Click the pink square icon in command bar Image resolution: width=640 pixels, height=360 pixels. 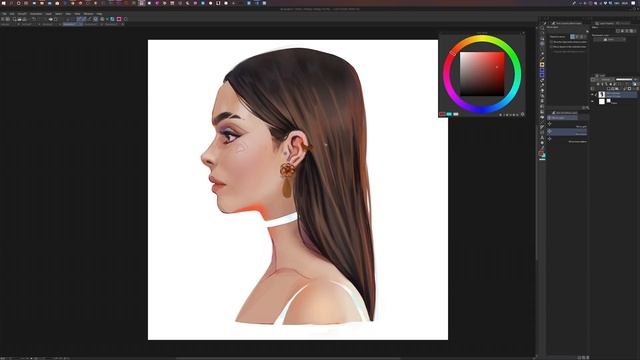(119, 19)
